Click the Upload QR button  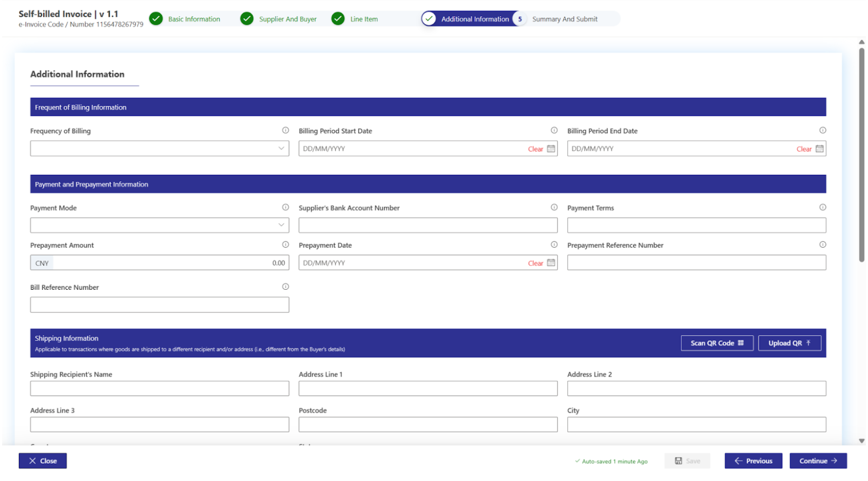click(789, 343)
